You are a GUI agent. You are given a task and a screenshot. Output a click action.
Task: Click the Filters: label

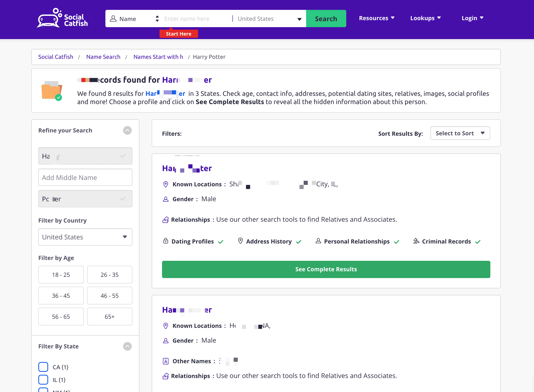coord(172,134)
